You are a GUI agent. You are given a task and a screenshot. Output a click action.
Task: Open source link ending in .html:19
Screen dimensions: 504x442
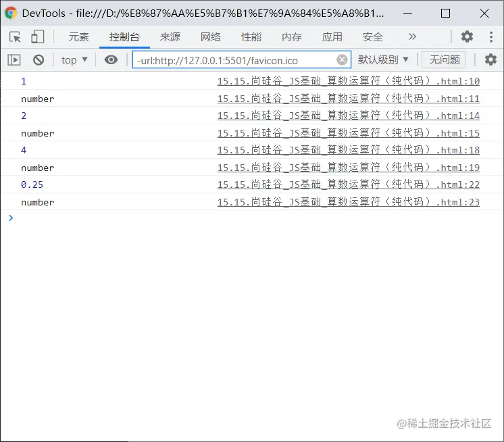tap(349, 167)
